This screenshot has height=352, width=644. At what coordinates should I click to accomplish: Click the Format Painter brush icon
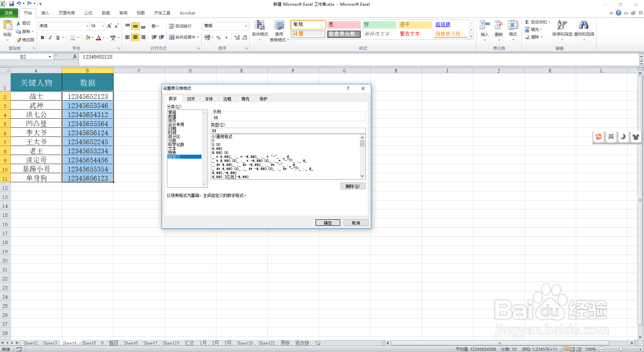(18, 40)
